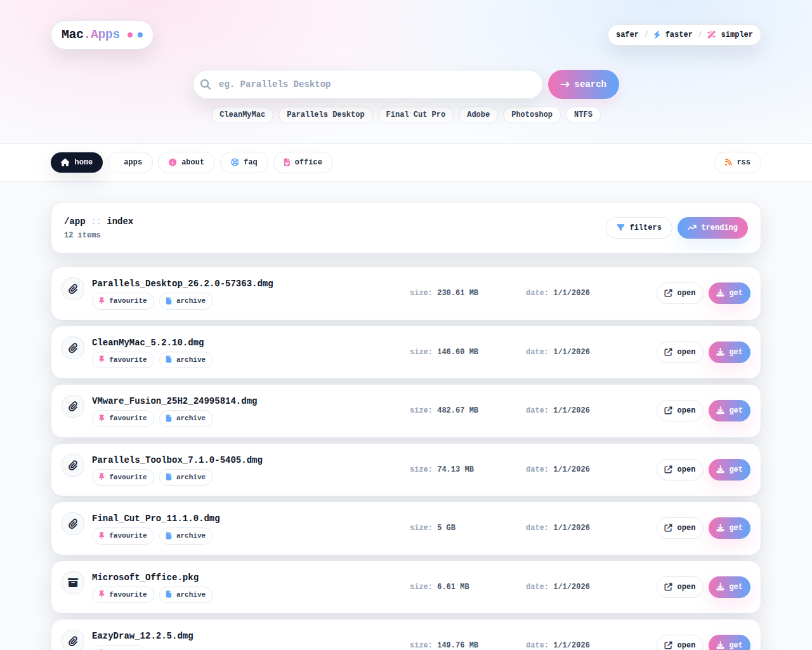The height and width of the screenshot is (650, 812).
Task: Open the trending sort options
Action: (712, 227)
